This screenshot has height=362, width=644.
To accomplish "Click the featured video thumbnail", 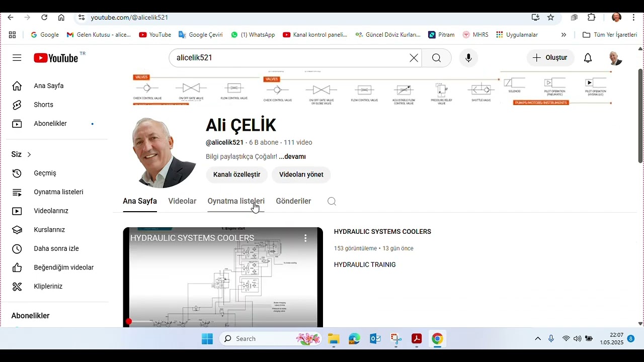I will pyautogui.click(x=223, y=278).
